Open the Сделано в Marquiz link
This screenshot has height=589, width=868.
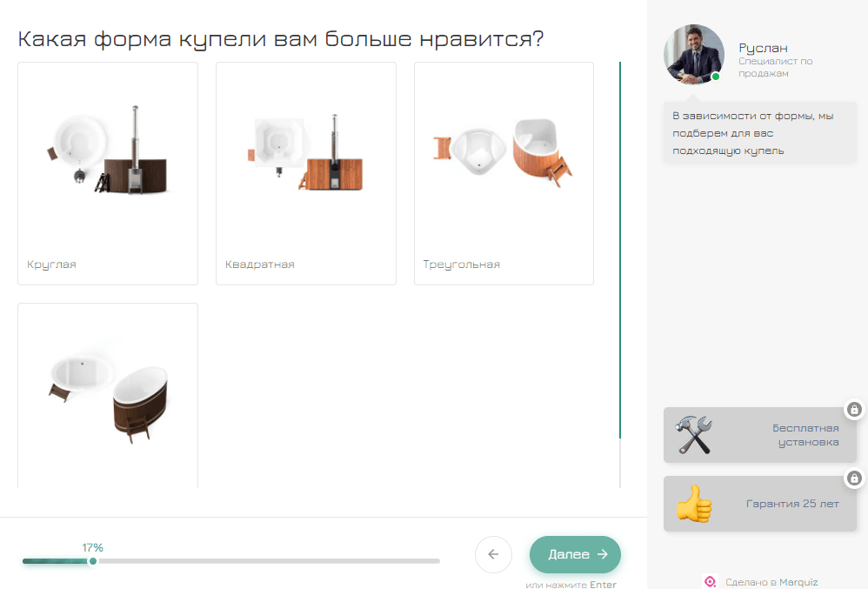click(x=761, y=582)
